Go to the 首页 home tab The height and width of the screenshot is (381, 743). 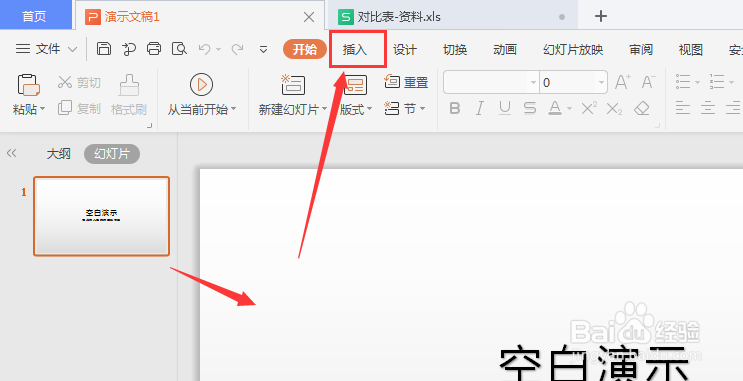35,16
